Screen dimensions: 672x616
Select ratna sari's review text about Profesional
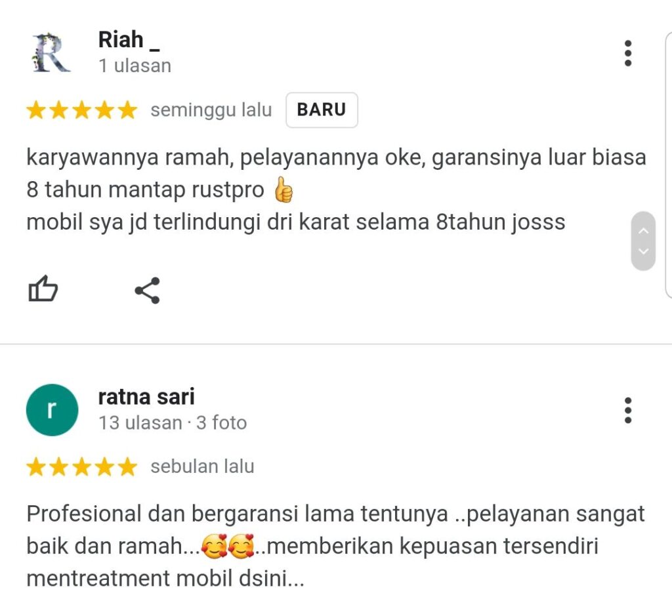pyautogui.click(x=335, y=546)
